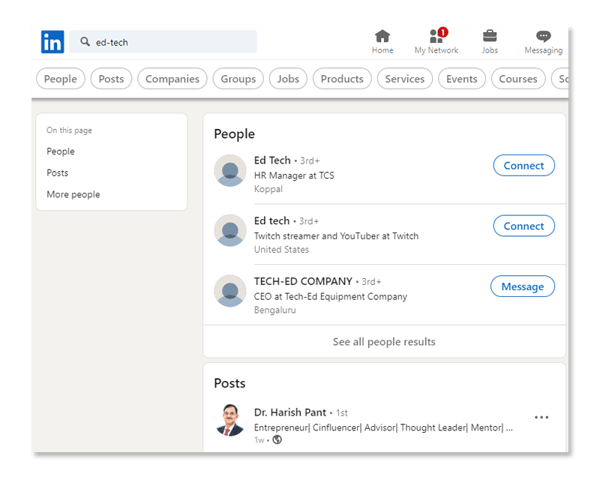The image size is (600, 477).
Task: Click See all people results
Action: click(x=384, y=341)
